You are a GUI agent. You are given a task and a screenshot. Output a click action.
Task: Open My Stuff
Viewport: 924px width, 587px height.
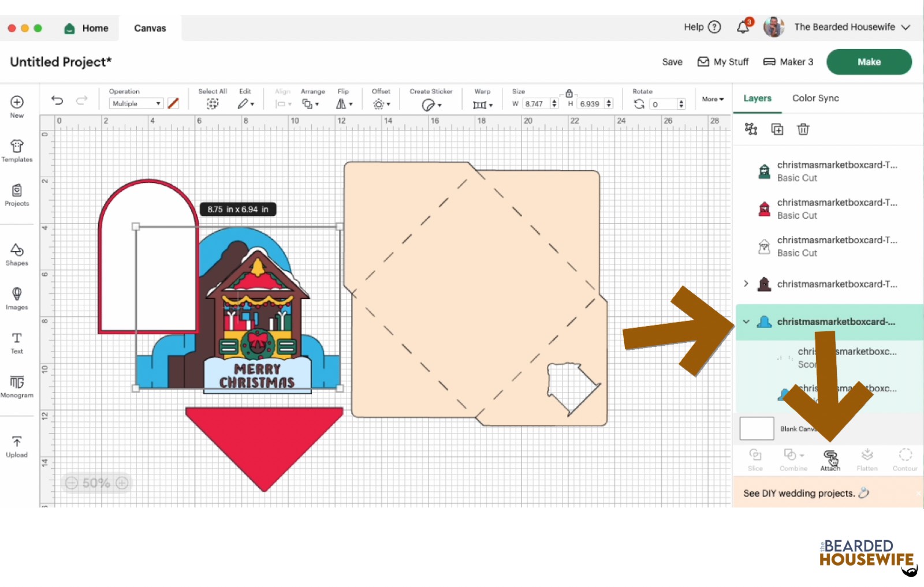click(x=723, y=62)
